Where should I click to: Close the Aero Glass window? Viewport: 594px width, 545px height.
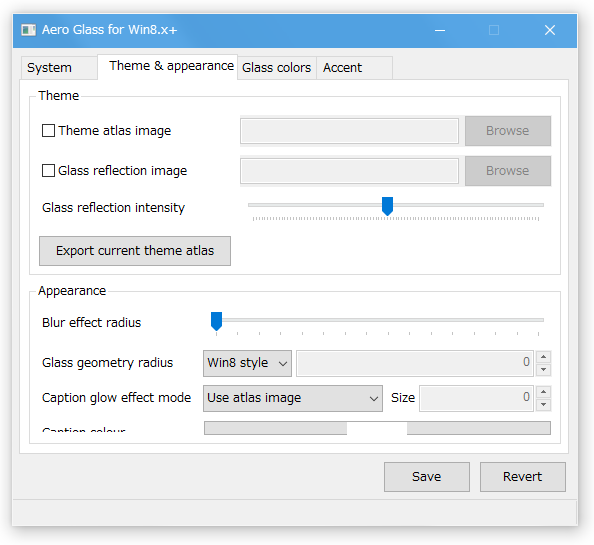tap(550, 30)
